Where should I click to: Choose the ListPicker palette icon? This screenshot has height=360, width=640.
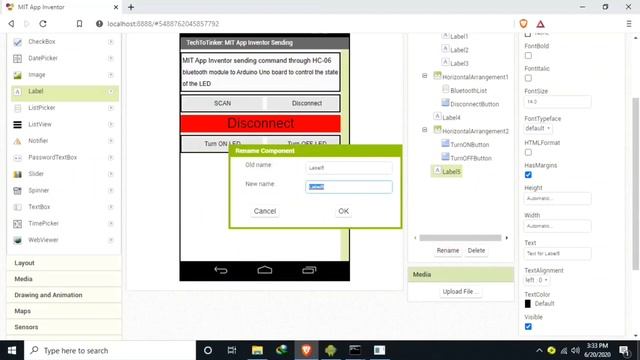tap(18, 108)
